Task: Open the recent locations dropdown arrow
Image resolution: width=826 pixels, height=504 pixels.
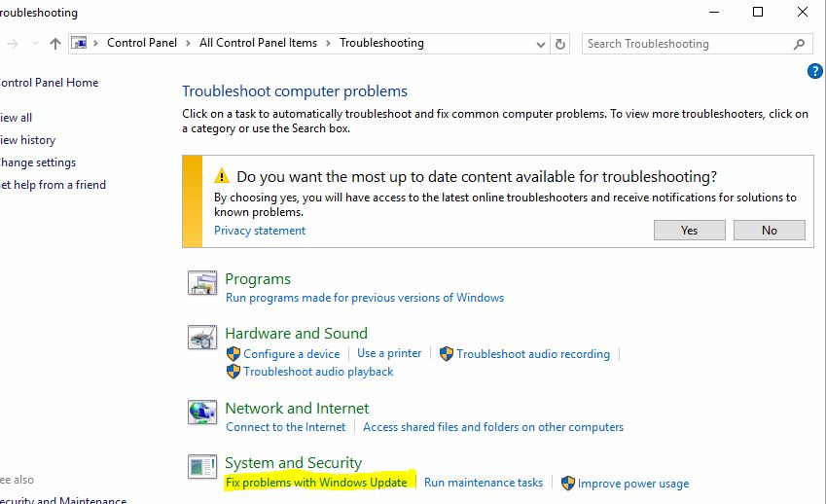Action: click(x=35, y=43)
